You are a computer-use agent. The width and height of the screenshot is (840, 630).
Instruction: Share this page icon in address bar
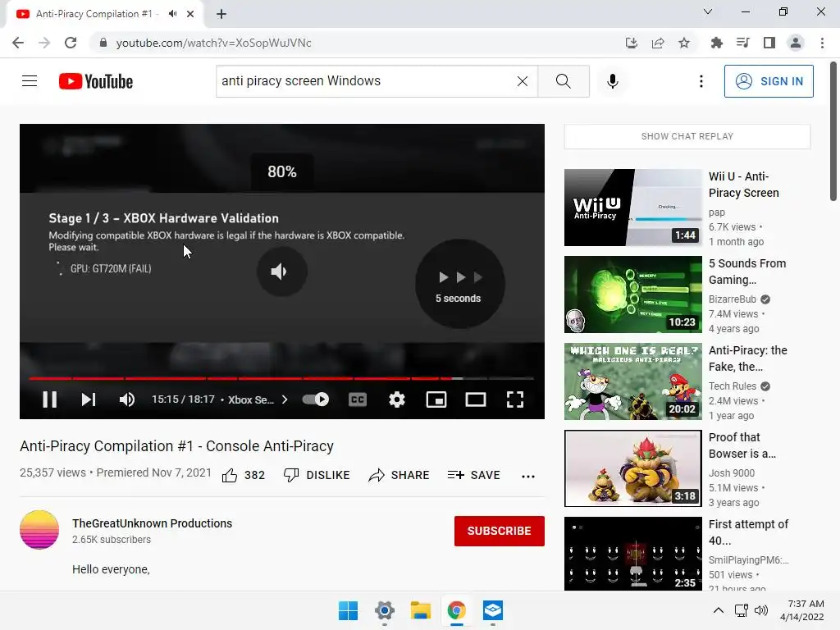click(x=657, y=43)
